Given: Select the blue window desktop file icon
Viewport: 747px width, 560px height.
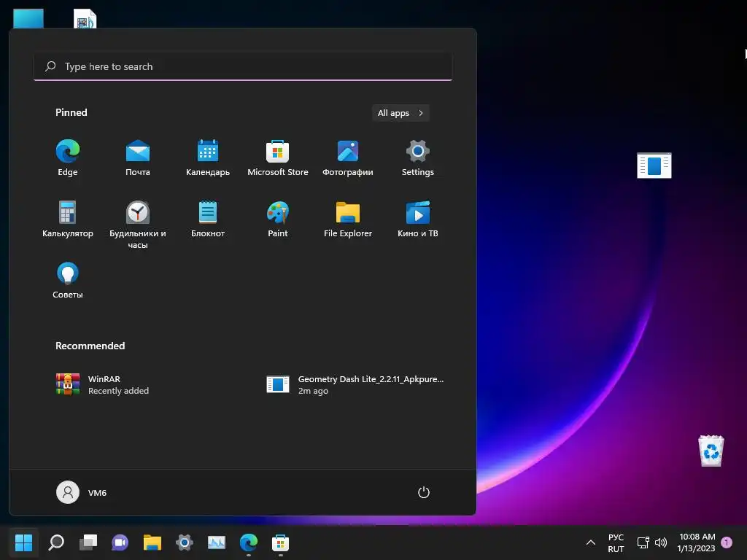Looking at the screenshot, I should (654, 166).
